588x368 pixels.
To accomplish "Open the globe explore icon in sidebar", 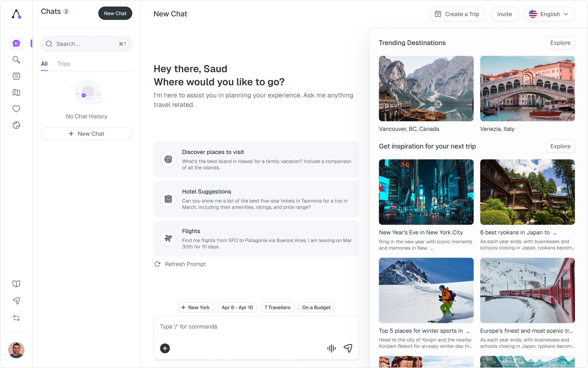I will [16, 125].
